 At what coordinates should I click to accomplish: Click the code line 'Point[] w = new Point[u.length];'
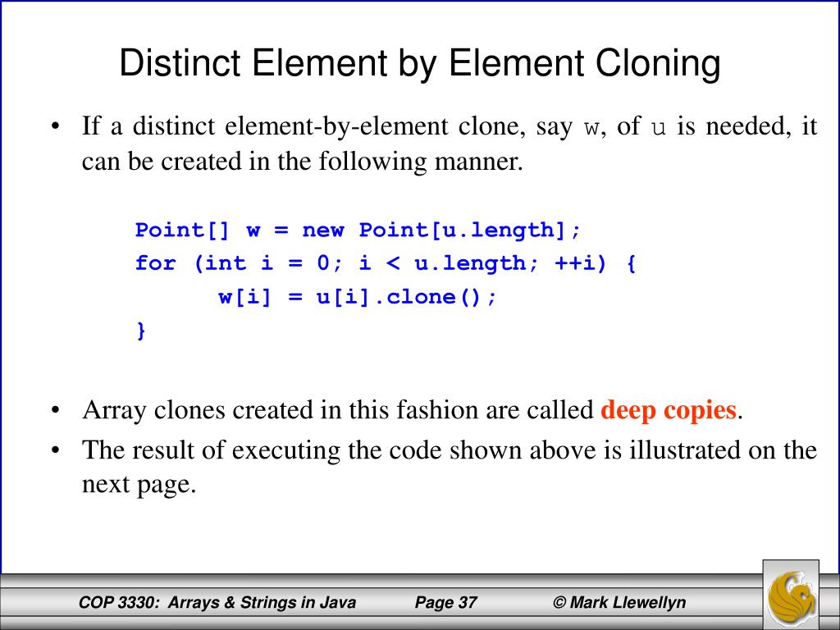point(358,231)
